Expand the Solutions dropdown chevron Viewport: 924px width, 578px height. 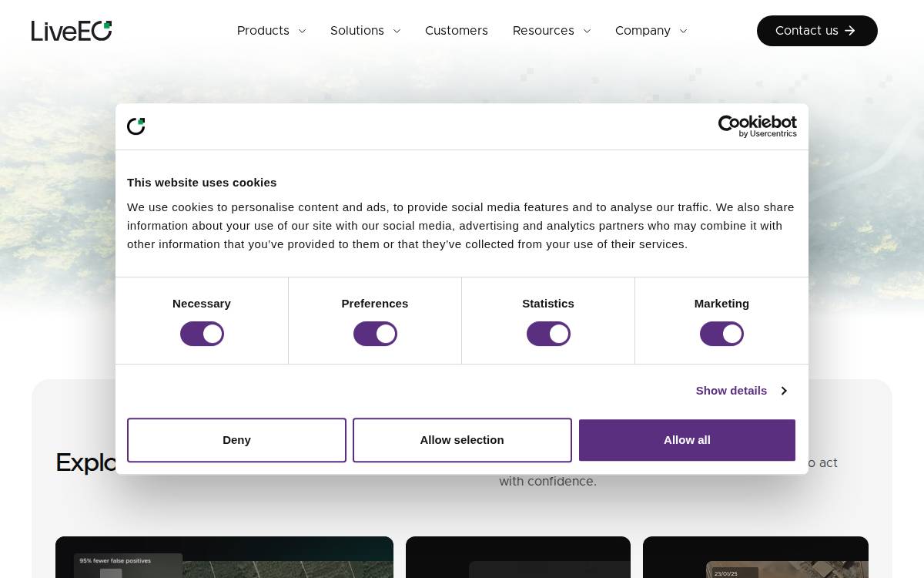(x=397, y=32)
